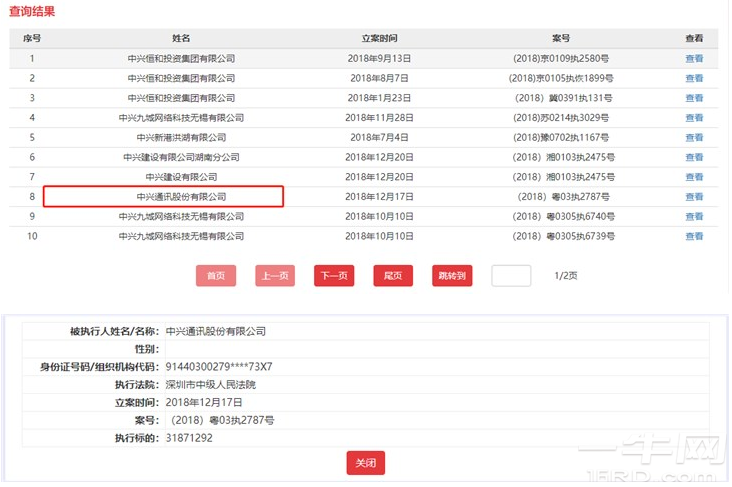Click the 上一页 previous page button

275,275
